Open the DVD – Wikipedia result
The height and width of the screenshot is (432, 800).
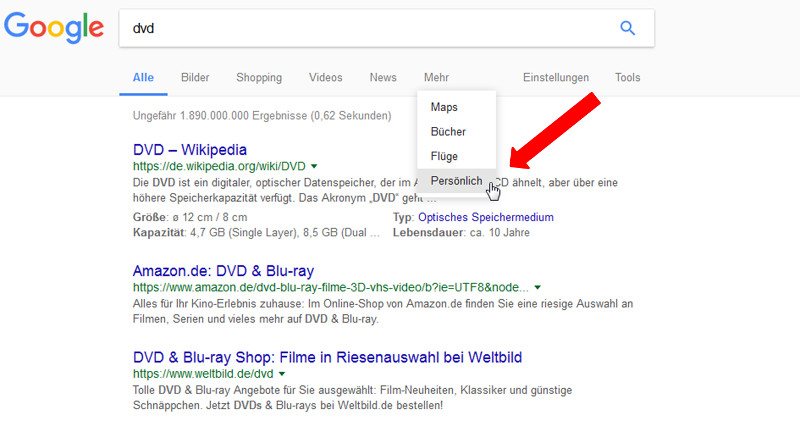click(190, 149)
